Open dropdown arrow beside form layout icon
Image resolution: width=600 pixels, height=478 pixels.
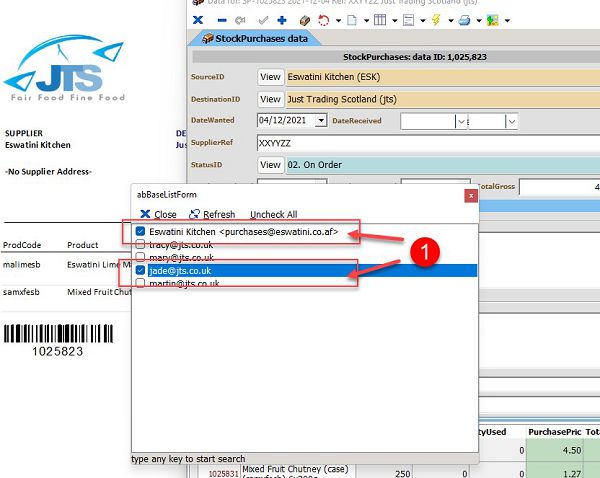coord(423,21)
